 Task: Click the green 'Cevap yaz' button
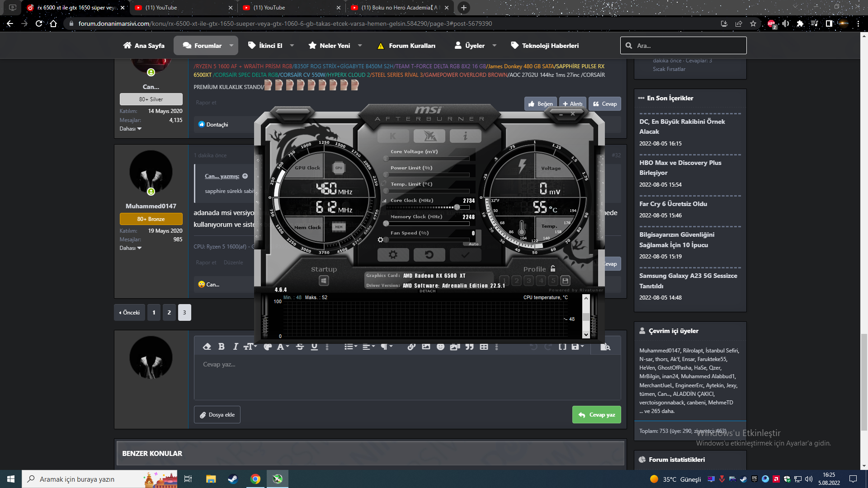(x=596, y=415)
